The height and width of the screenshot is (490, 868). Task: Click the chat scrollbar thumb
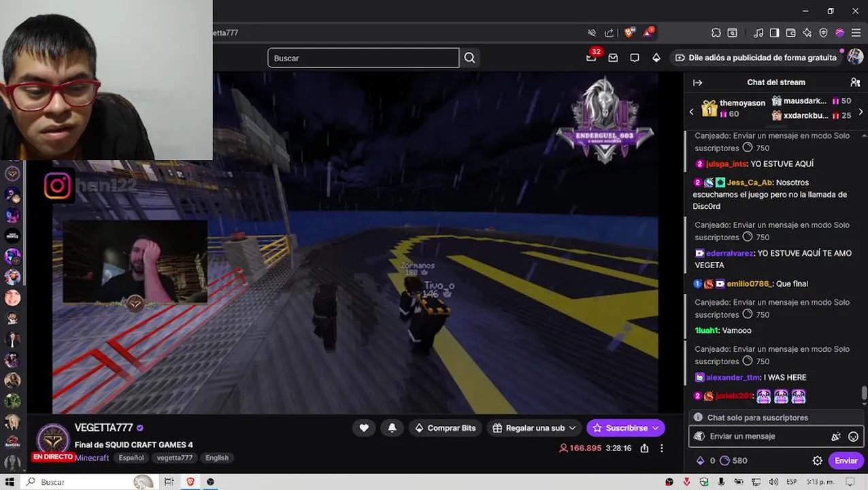click(865, 393)
